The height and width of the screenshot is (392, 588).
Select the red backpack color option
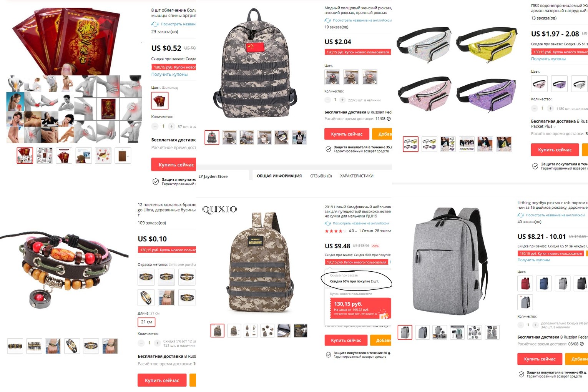525,283
